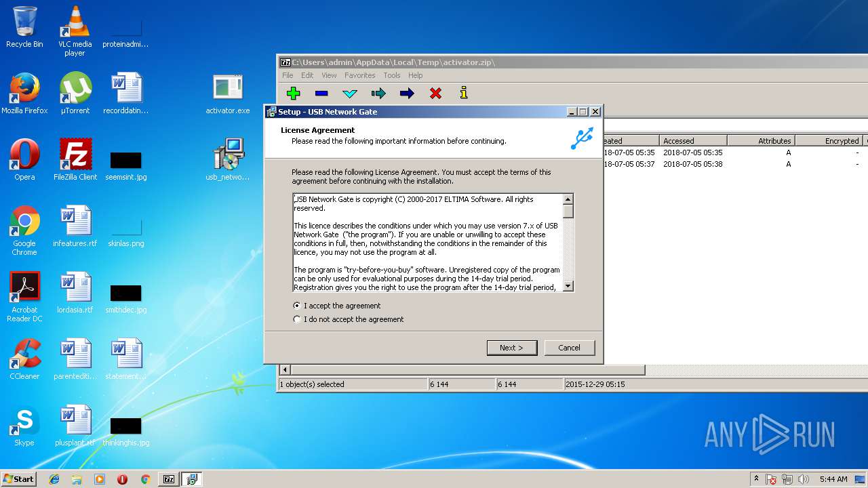The height and width of the screenshot is (488, 868).
Task: Open Windows Explorer from taskbar
Action: point(77,479)
